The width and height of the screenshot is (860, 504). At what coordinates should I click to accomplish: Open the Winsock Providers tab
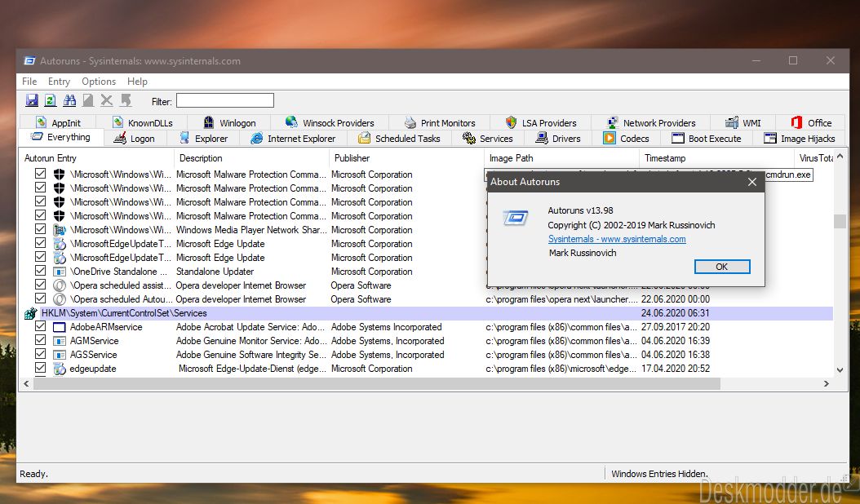point(330,123)
